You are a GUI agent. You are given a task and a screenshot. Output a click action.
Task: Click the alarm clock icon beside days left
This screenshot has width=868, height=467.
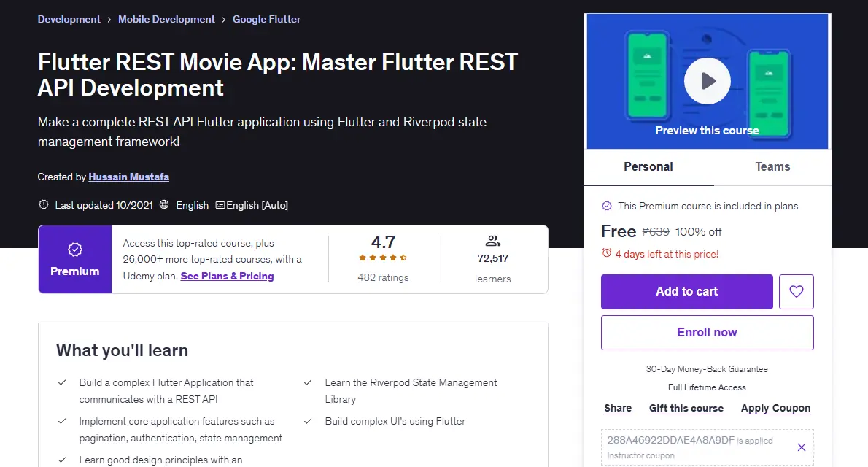[607, 253]
